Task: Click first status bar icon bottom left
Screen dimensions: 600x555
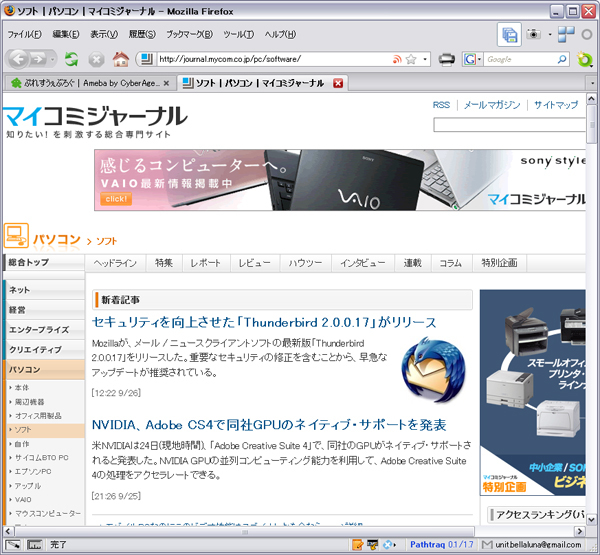Action: [13, 544]
